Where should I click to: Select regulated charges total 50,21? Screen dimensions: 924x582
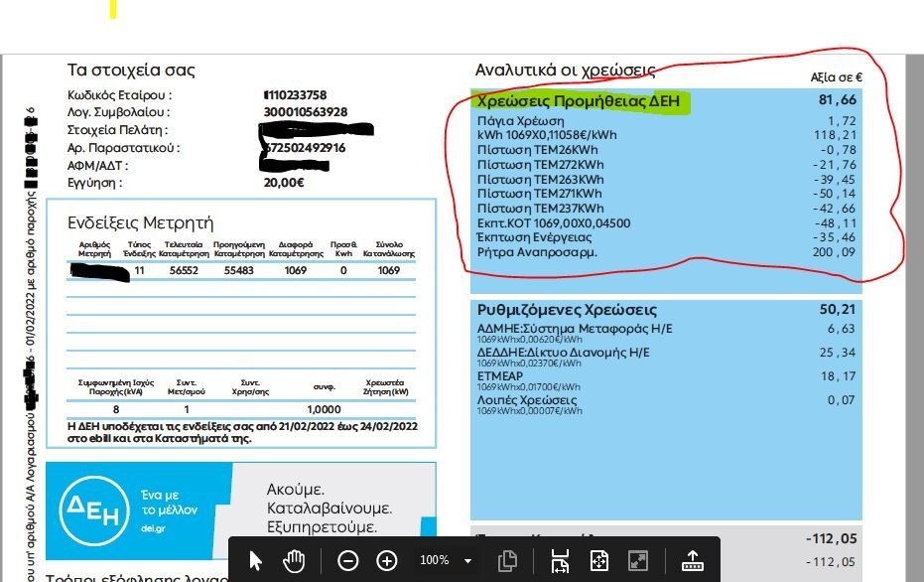(838, 309)
